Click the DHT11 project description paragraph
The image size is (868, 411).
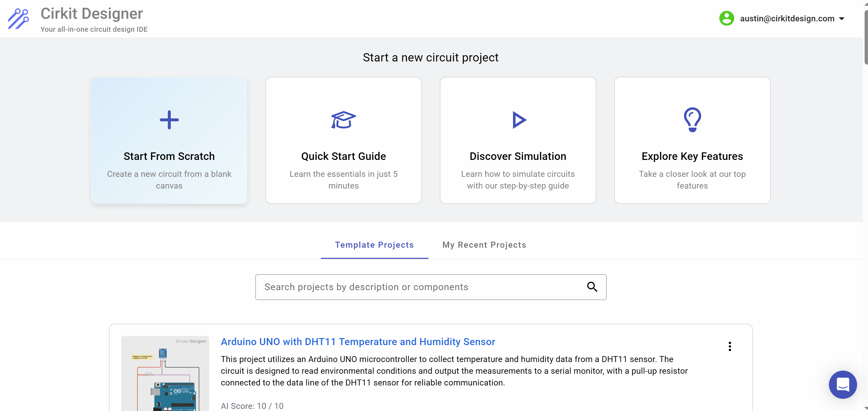click(x=454, y=371)
